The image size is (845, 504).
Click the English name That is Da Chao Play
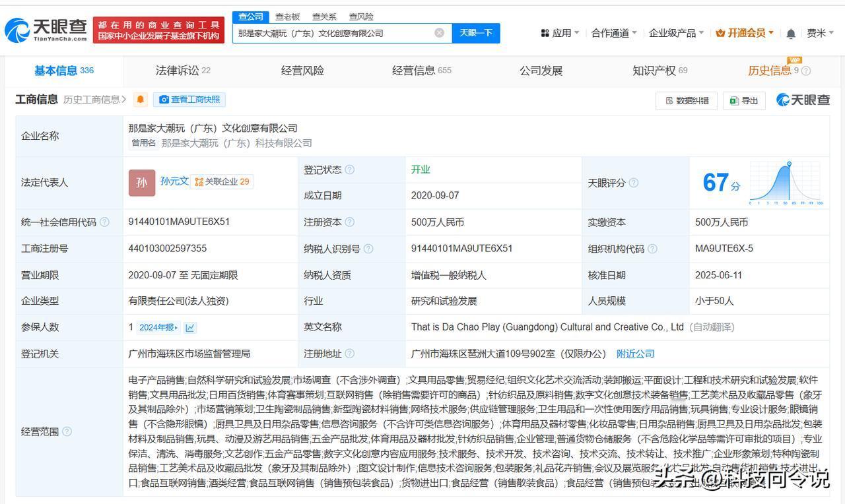[x=547, y=327]
